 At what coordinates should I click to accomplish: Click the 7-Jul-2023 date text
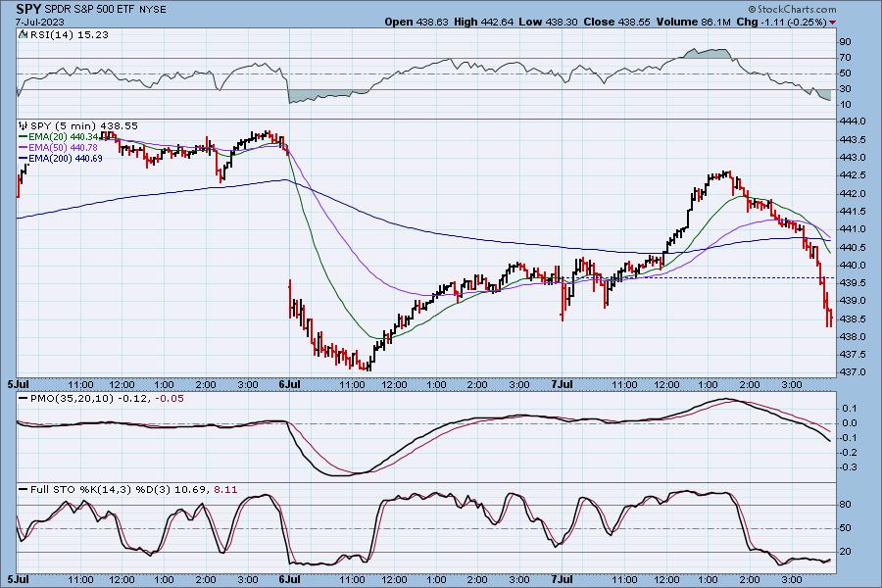39,22
